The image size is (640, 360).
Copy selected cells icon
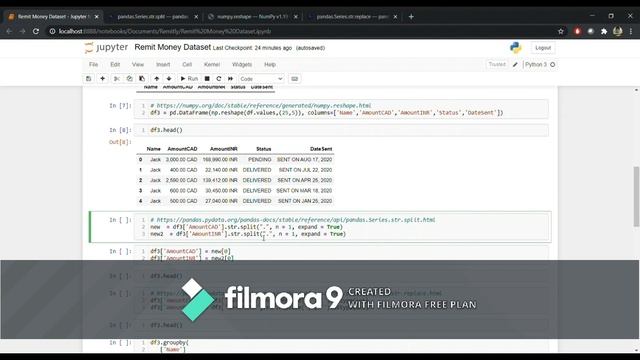click(129, 79)
